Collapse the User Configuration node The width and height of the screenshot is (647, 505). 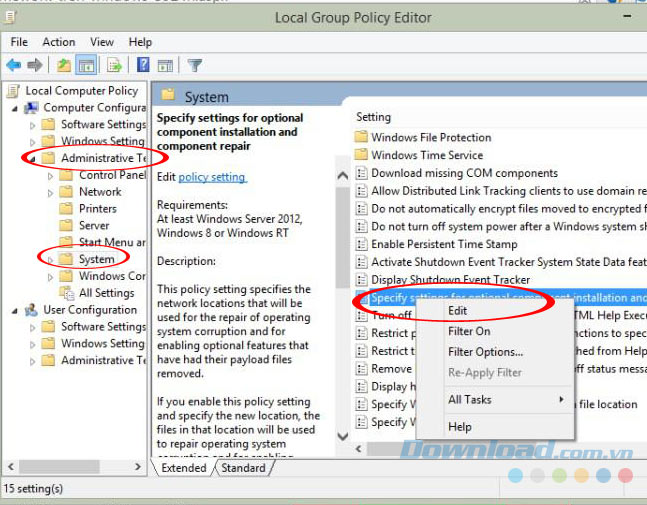tap(15, 311)
